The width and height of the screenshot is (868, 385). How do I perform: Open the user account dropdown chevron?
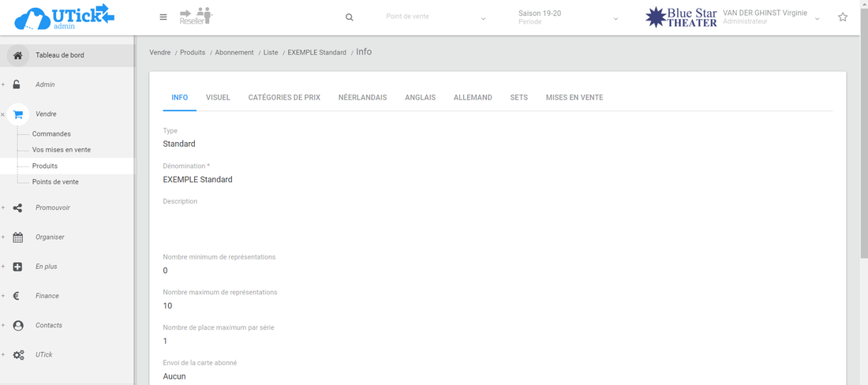tap(817, 18)
